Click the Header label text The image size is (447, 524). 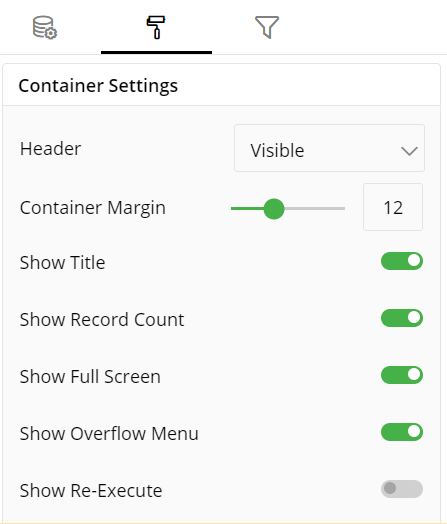click(x=50, y=149)
